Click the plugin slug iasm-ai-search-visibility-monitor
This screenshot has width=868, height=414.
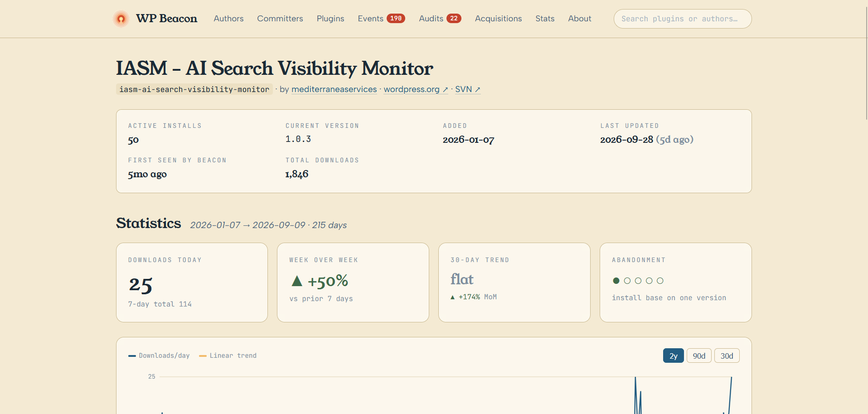point(194,89)
